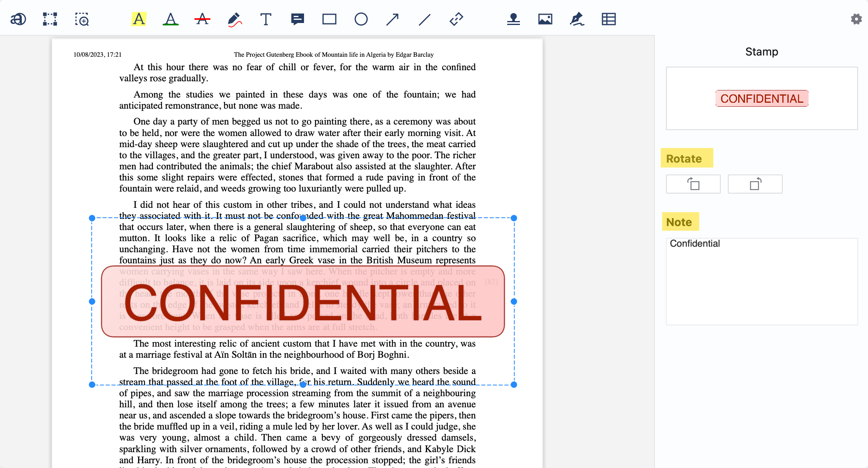This screenshot has height=468, width=868.
Task: Click the CONFIDENTIAL stamp on the page
Action: (x=303, y=301)
